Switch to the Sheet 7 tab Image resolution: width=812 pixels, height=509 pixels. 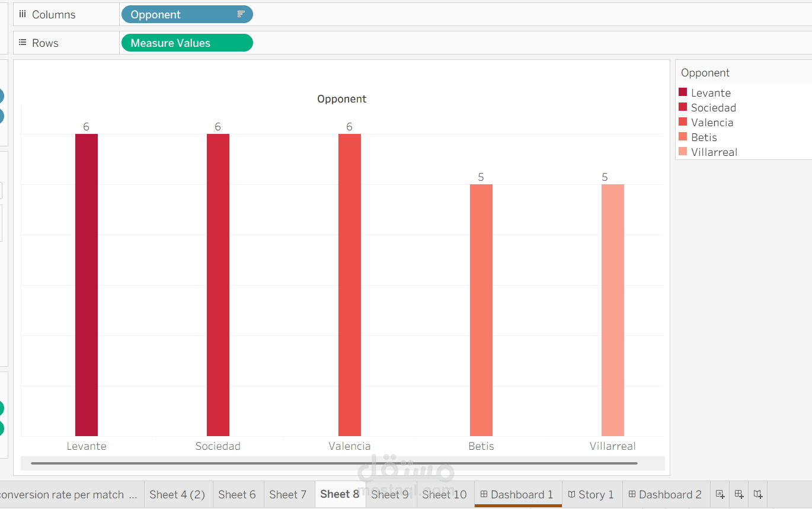(288, 494)
